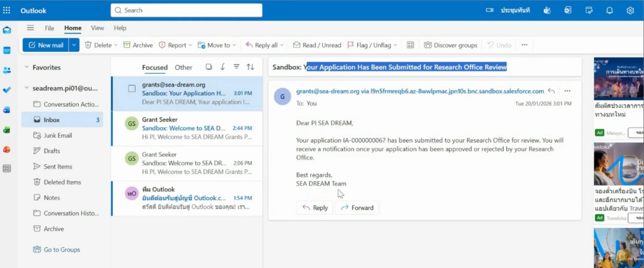This screenshot has height=268, width=644.
Task: Open Grant Seeker message from 2:44 PM
Action: [187, 128]
